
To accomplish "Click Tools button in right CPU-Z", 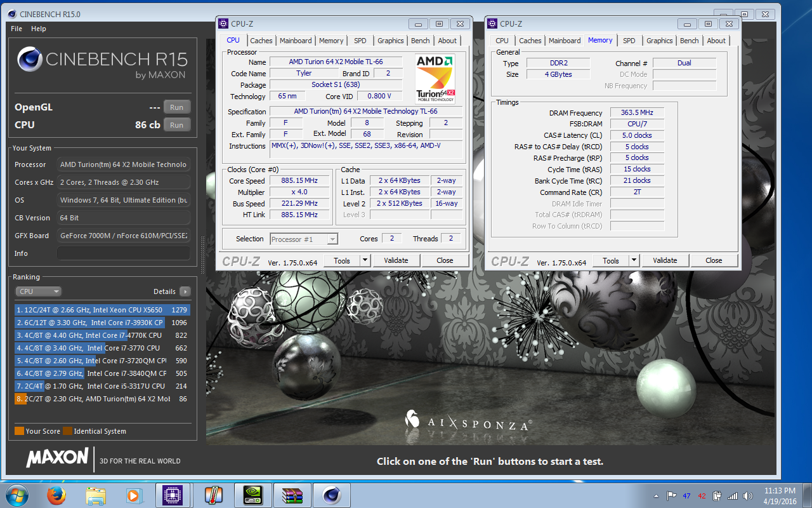I will 611,260.
